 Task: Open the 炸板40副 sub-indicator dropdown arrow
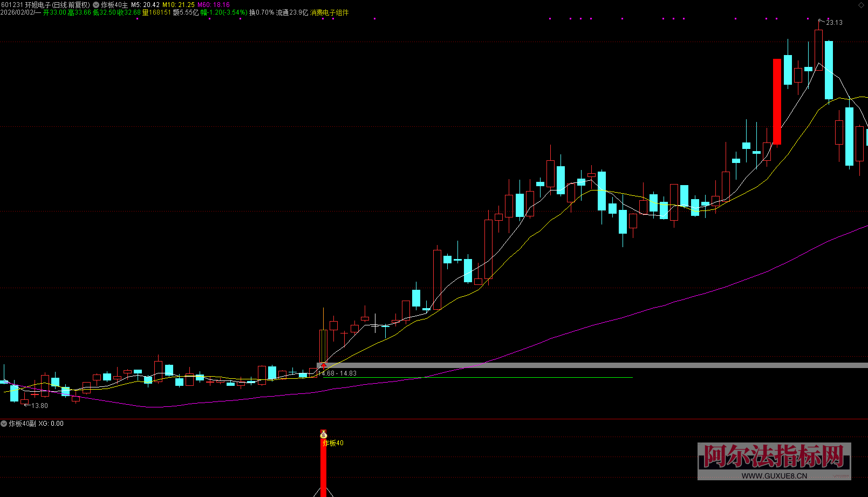pos(4,424)
